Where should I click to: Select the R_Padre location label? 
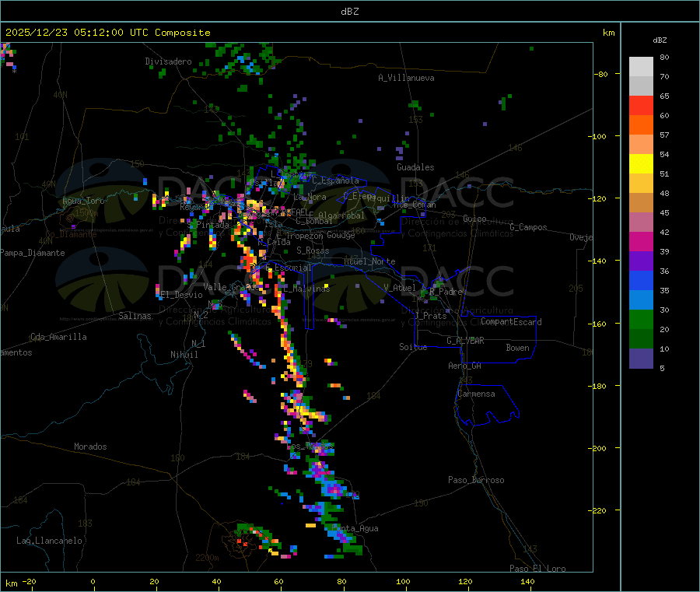[446, 292]
